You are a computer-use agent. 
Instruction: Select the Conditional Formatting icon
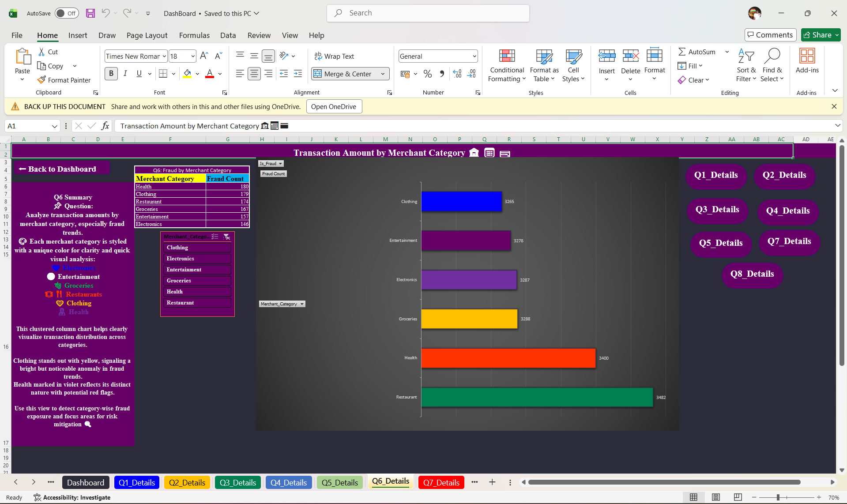pos(507,56)
